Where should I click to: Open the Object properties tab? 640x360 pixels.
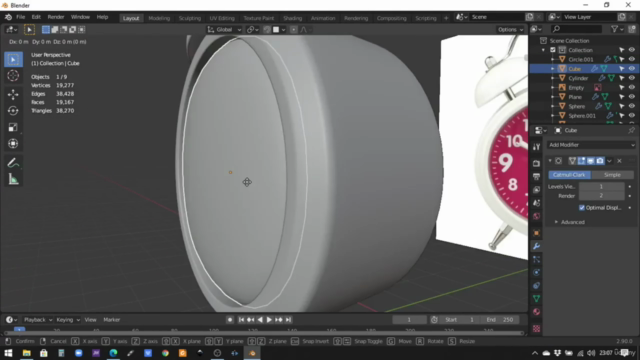(536, 233)
